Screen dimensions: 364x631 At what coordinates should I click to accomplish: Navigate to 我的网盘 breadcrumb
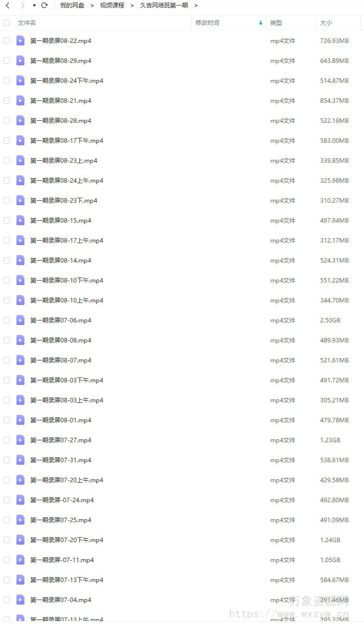72,5
